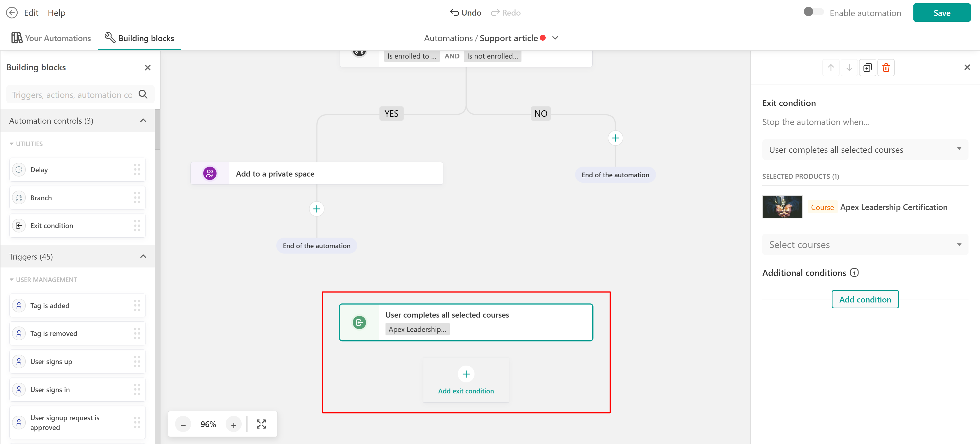Collapse the Triggers section
This screenshot has width=980, height=444.
[143, 257]
